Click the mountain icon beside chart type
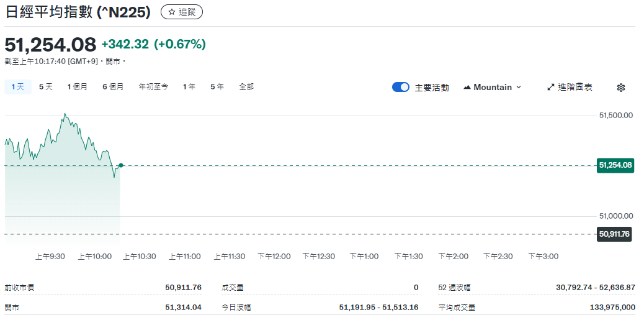Viewport: 644px width, 320px height. [x=467, y=88]
